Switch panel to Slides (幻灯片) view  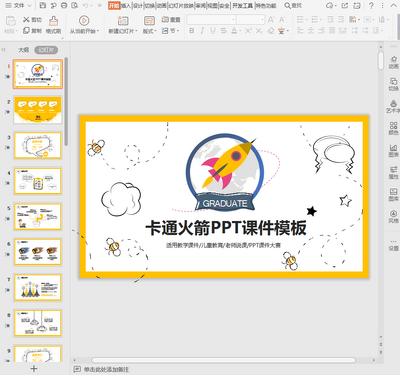coord(46,50)
